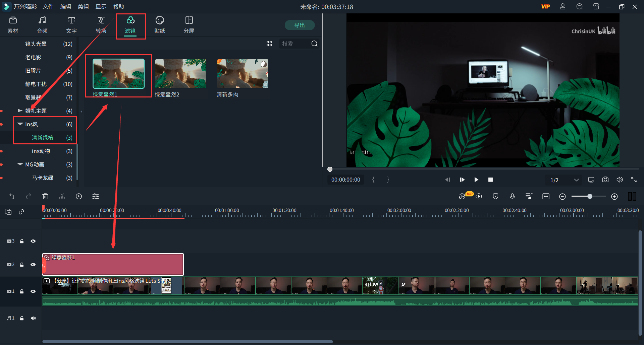
Task: Toggle lock on video track 2
Action: click(22, 265)
